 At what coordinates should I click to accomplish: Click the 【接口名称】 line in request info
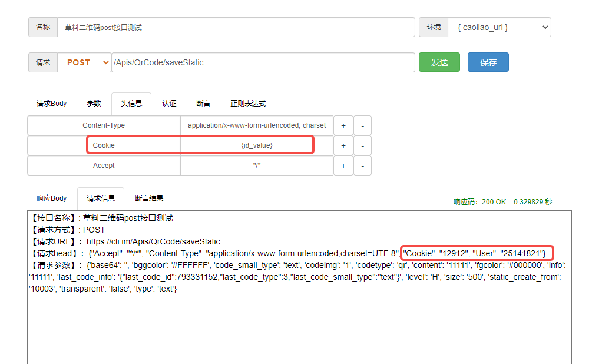click(x=101, y=218)
